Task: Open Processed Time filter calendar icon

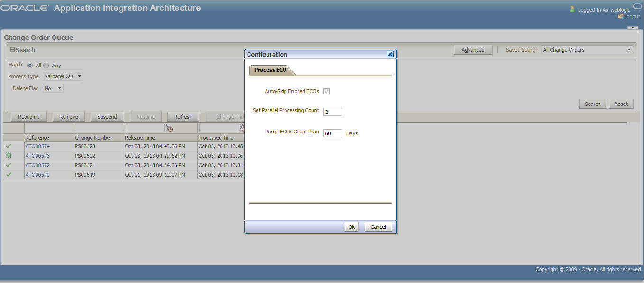Action: click(242, 128)
